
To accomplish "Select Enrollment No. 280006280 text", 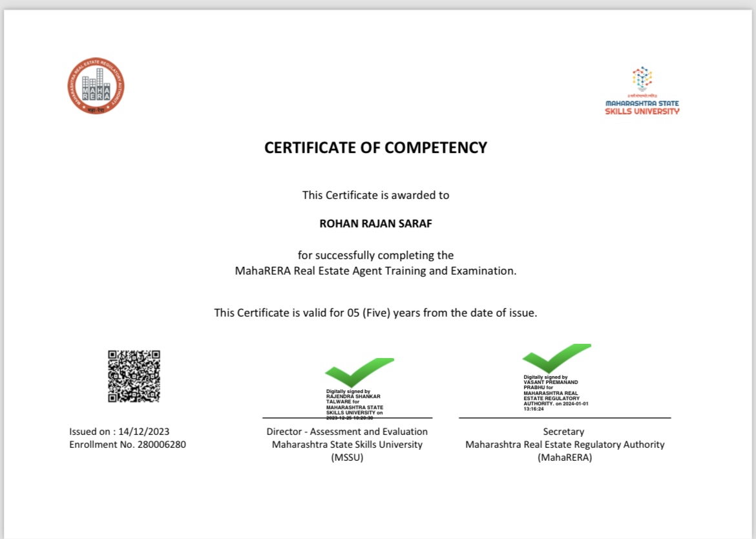I will coord(127,445).
